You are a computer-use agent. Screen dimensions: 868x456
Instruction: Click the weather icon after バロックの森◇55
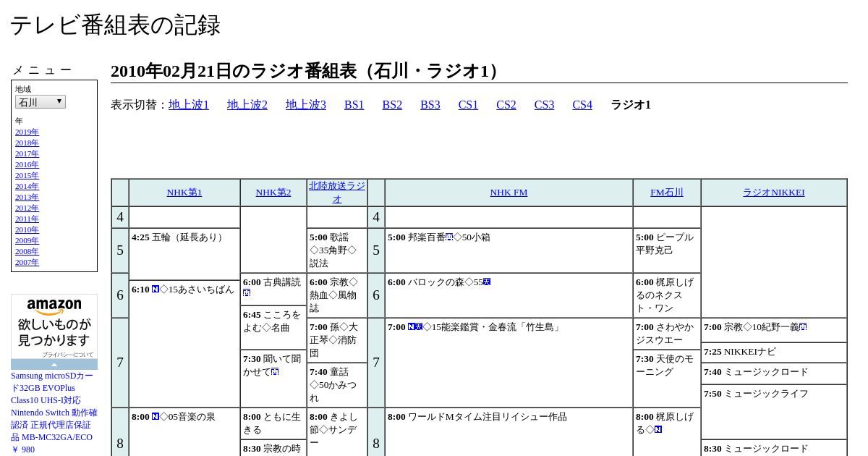[487, 282]
